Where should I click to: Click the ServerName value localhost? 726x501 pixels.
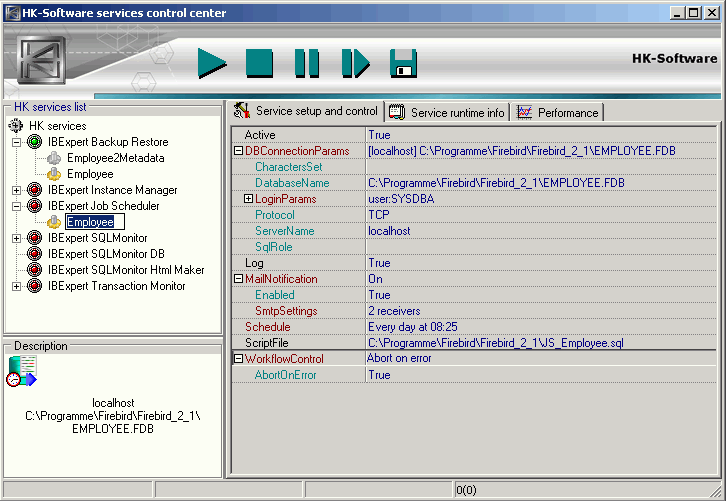pyautogui.click(x=389, y=231)
